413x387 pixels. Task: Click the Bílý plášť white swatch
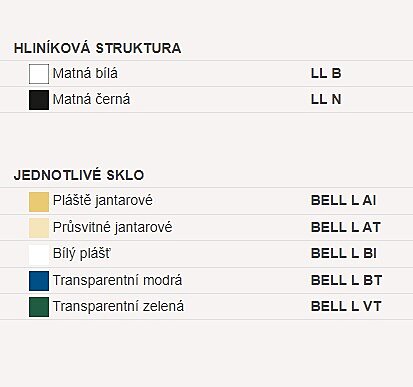39,254
